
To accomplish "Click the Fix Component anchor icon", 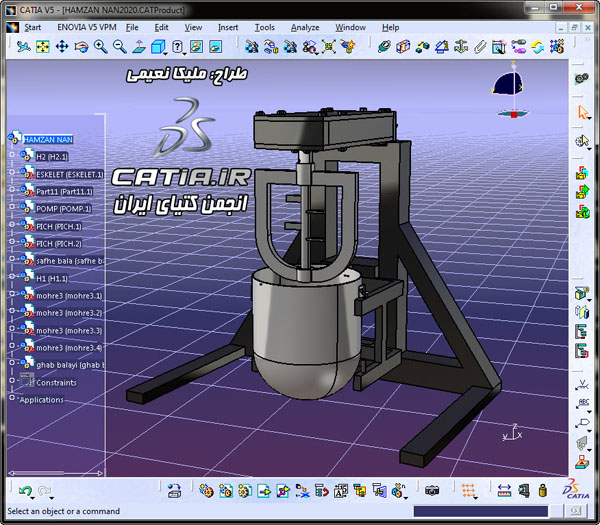I will click(x=461, y=47).
